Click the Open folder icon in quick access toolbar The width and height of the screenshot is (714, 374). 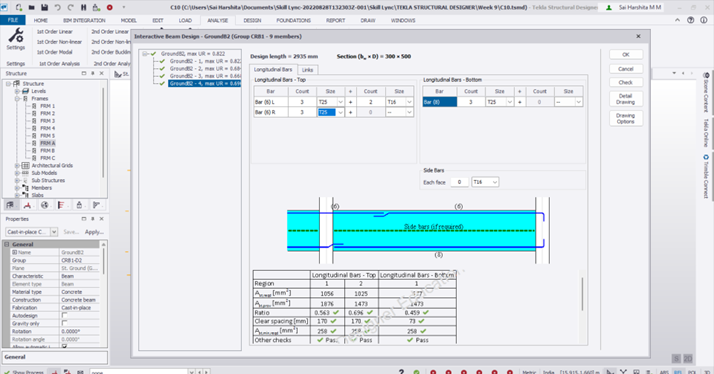(x=31, y=7)
